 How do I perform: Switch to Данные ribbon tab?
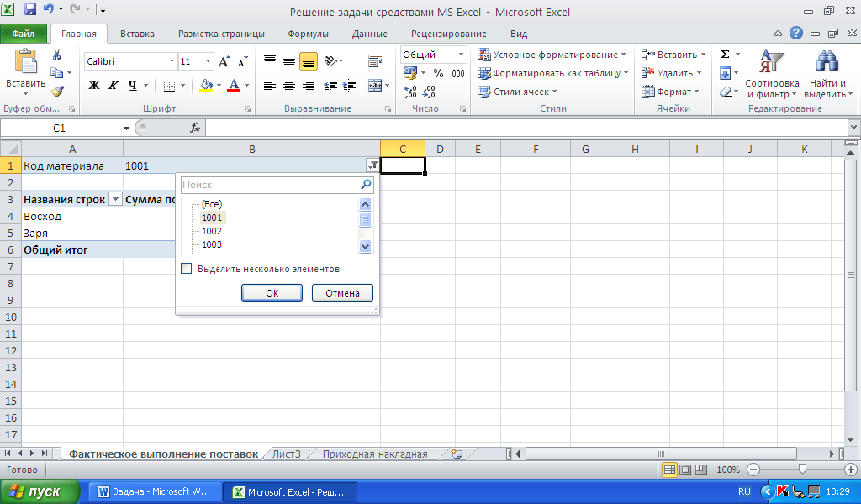[x=370, y=34]
